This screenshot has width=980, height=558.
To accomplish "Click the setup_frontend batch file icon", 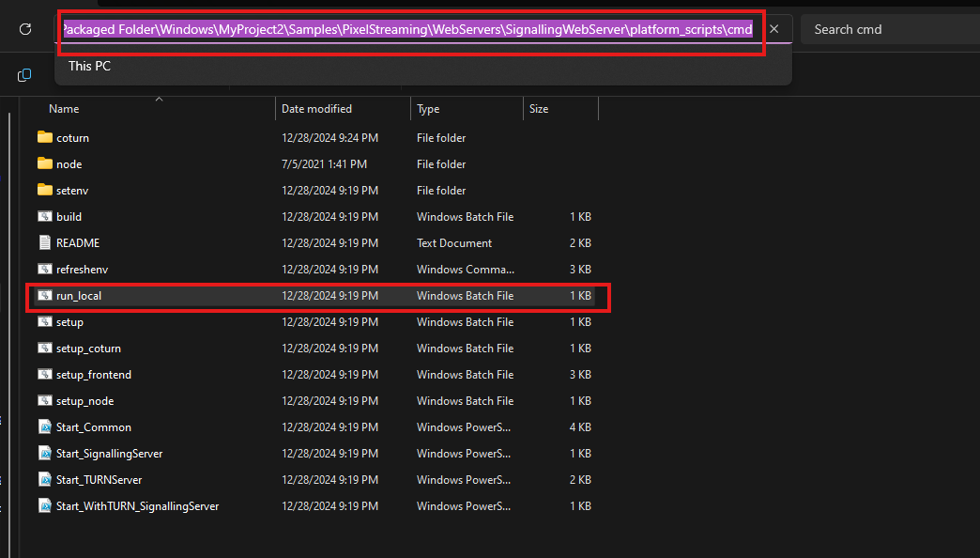I will tap(45, 375).
